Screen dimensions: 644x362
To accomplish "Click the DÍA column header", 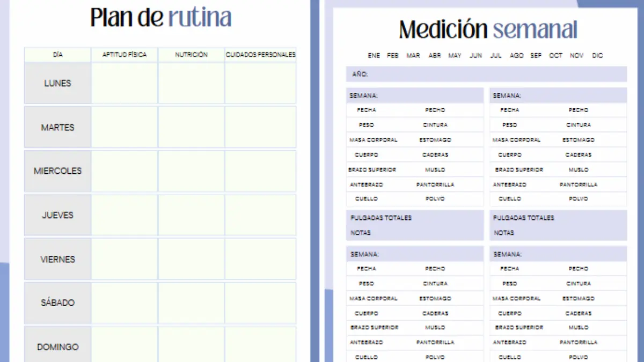I will (x=57, y=55).
